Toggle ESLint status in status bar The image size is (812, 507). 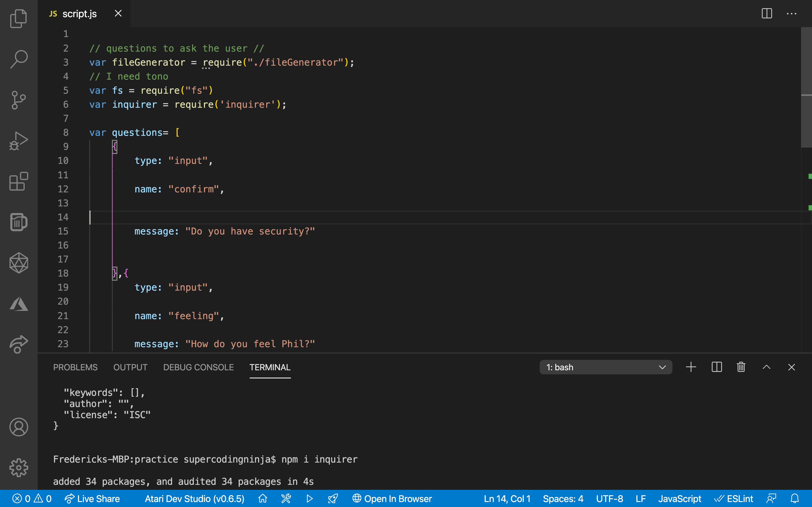click(x=734, y=499)
